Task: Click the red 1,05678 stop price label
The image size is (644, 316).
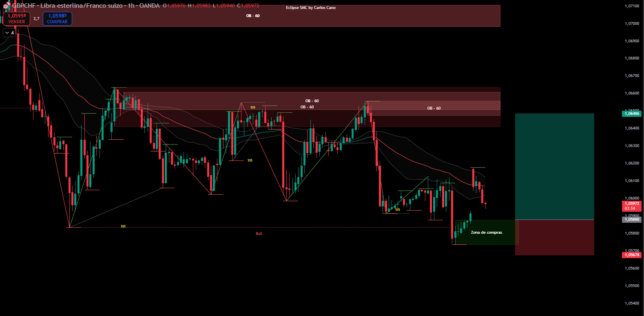Action: coord(632,255)
